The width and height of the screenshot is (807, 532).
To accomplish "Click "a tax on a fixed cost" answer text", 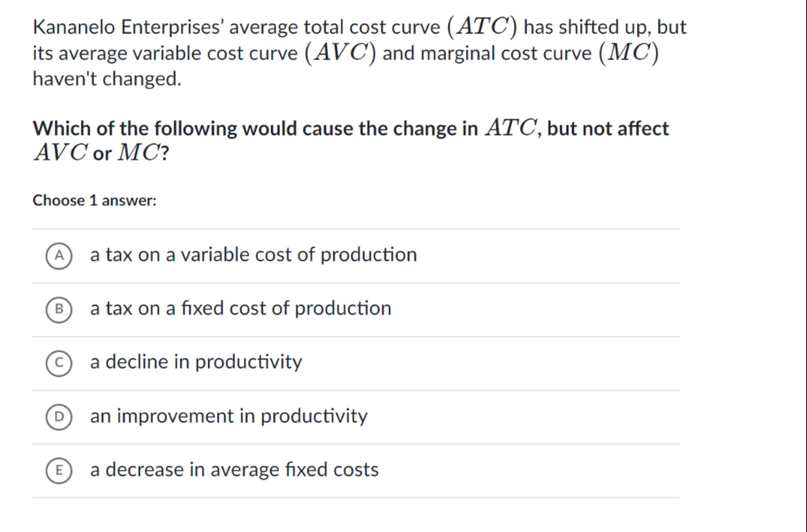I will click(x=240, y=308).
